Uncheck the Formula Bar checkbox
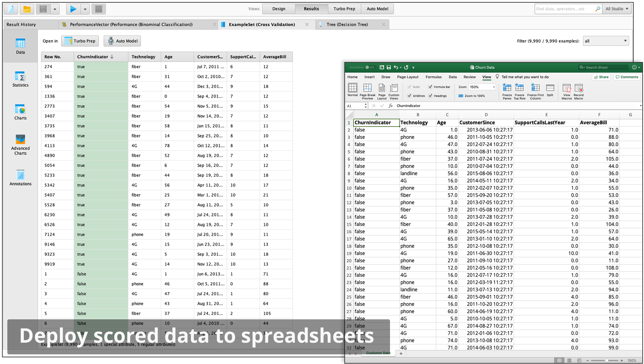Screen dimensions: 644x364 click(x=430, y=87)
